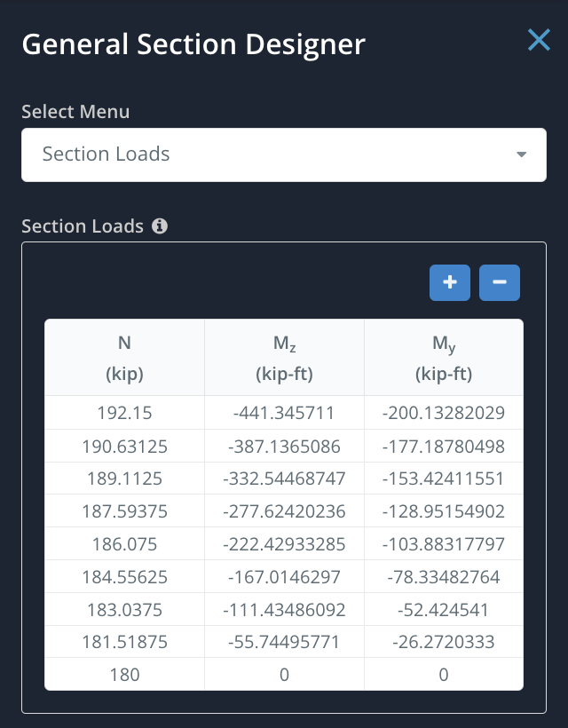Click the My cell showing -52.424541
This screenshot has height=728, width=568.
tap(444, 610)
